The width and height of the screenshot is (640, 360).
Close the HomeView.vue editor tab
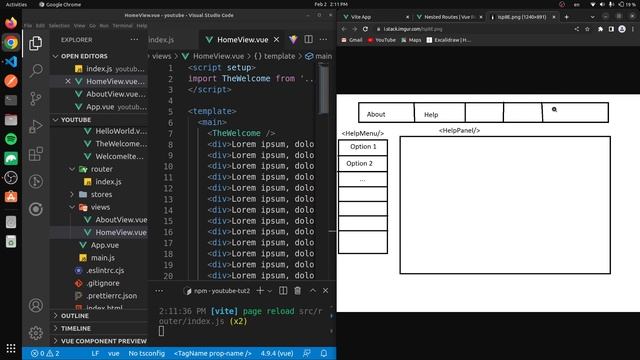click(276, 40)
